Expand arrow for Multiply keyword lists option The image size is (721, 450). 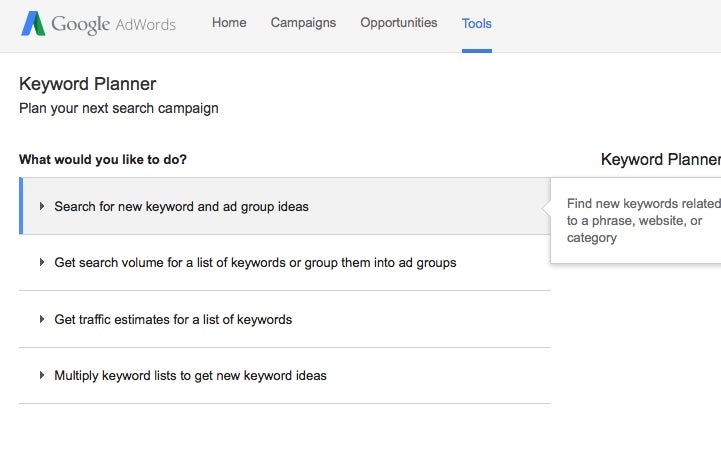42,375
